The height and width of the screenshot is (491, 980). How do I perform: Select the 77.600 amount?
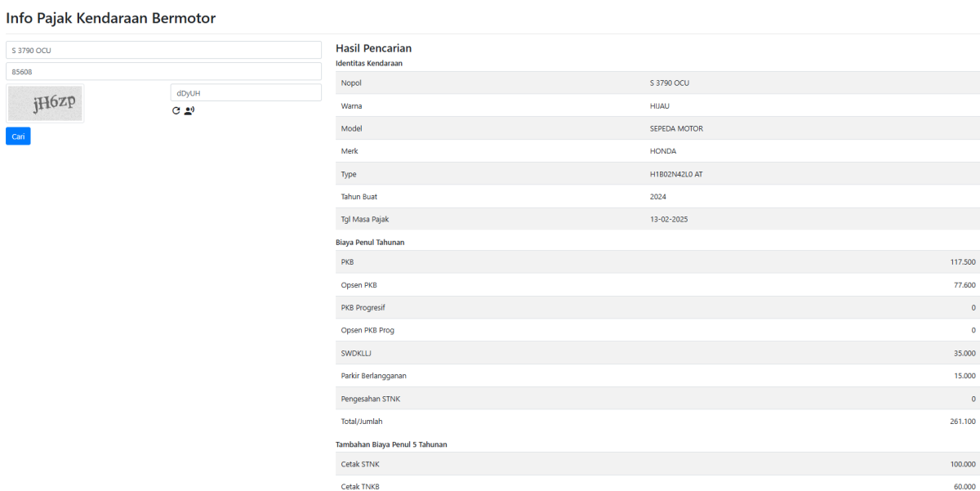click(964, 284)
